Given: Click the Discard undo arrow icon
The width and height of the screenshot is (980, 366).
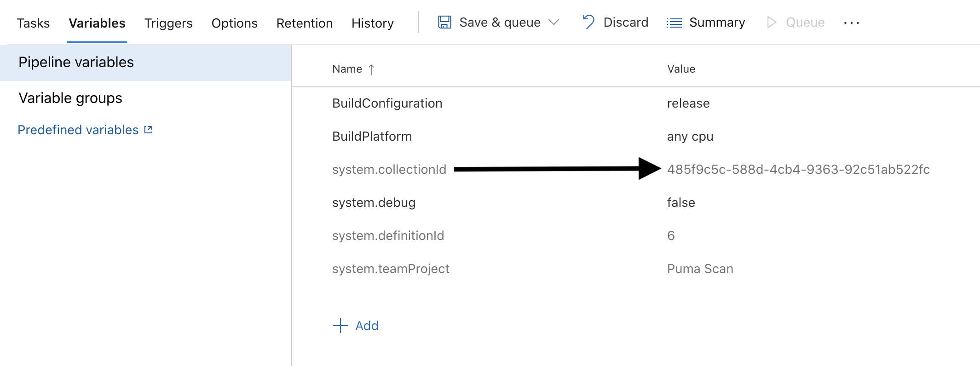Looking at the screenshot, I should [588, 22].
